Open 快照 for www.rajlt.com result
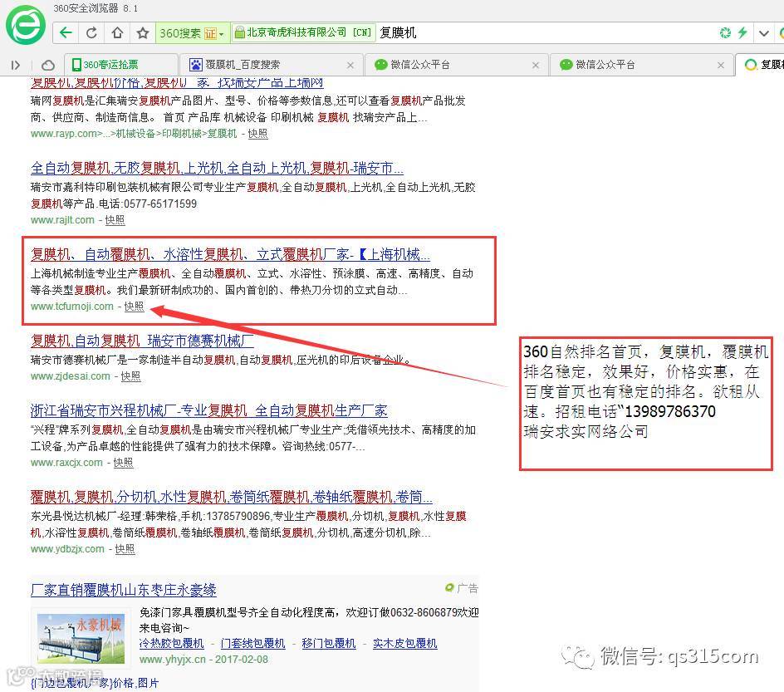The width and height of the screenshot is (784, 692). 115,220
